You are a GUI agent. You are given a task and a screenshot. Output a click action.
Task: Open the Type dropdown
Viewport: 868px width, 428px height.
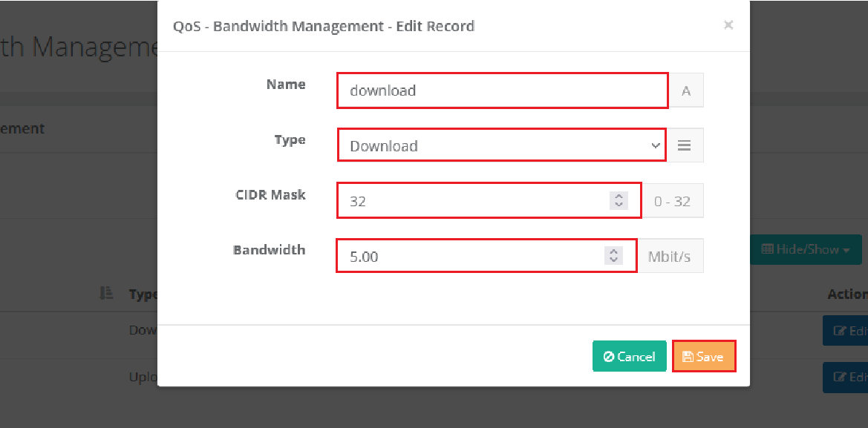coord(502,145)
